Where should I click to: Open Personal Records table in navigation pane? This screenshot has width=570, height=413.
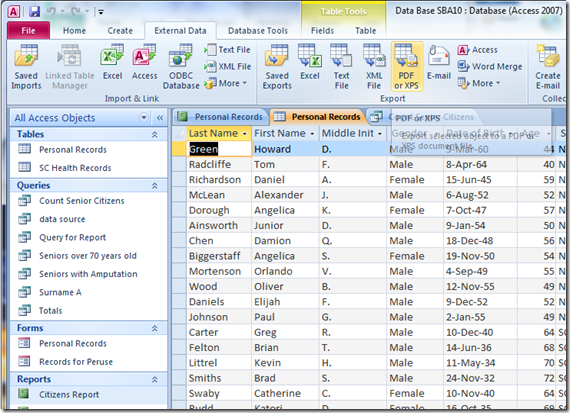[73, 150]
